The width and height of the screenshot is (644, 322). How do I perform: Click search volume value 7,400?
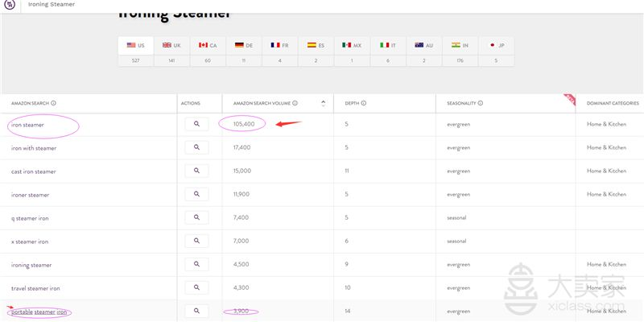[241, 217]
